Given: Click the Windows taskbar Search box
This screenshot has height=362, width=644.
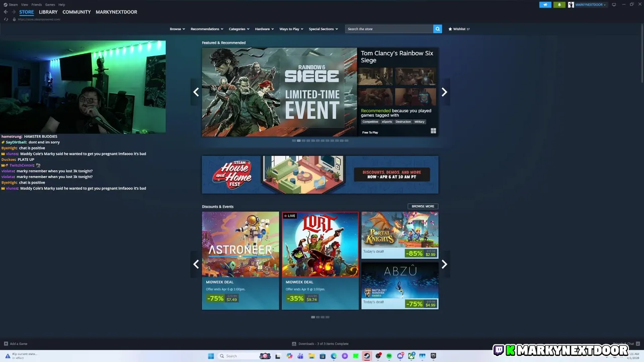Looking at the screenshot, I should coord(246,356).
